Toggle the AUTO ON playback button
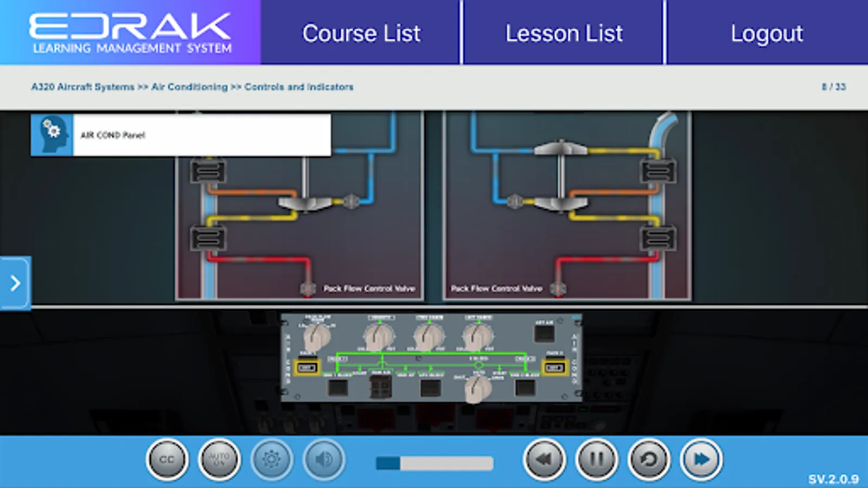 click(x=219, y=460)
